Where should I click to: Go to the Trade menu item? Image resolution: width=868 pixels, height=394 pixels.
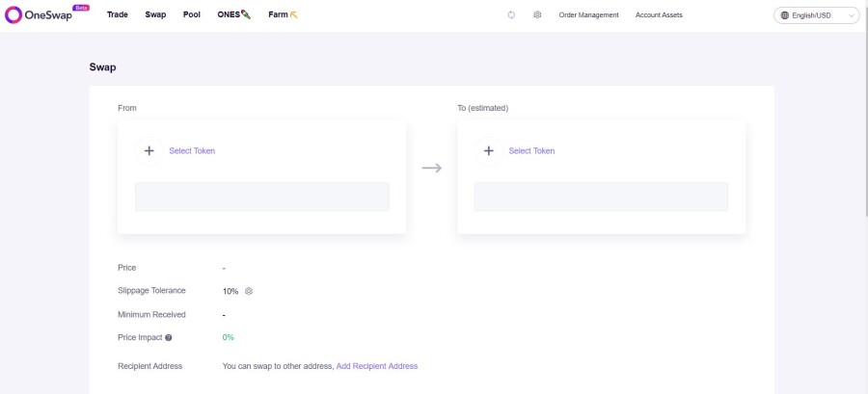[118, 14]
